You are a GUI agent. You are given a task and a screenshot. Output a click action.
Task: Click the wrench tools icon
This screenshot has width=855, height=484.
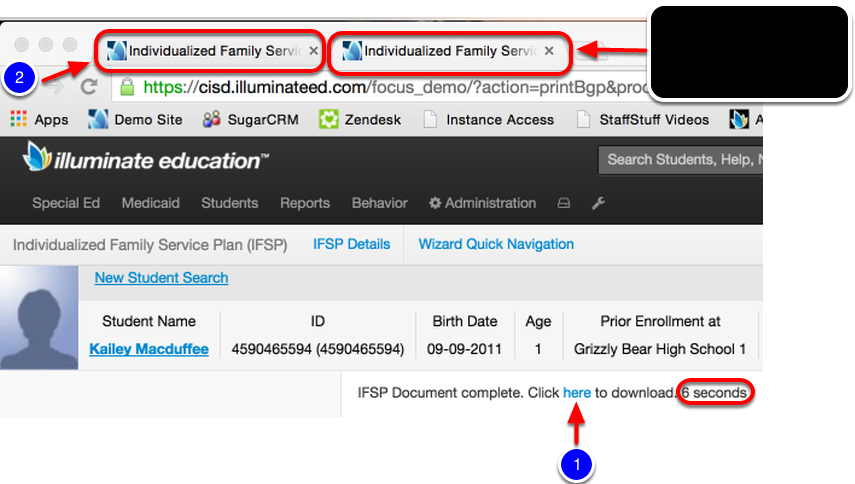[x=598, y=203]
